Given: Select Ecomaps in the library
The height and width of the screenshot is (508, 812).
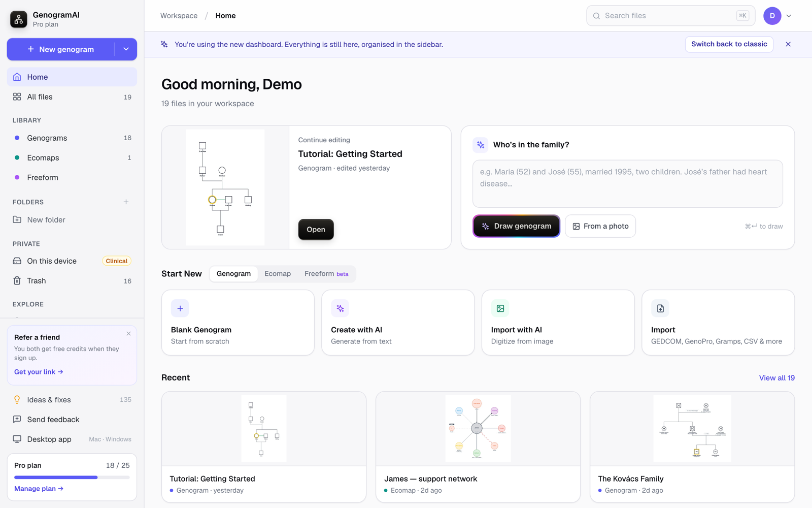Looking at the screenshot, I should coord(72,158).
